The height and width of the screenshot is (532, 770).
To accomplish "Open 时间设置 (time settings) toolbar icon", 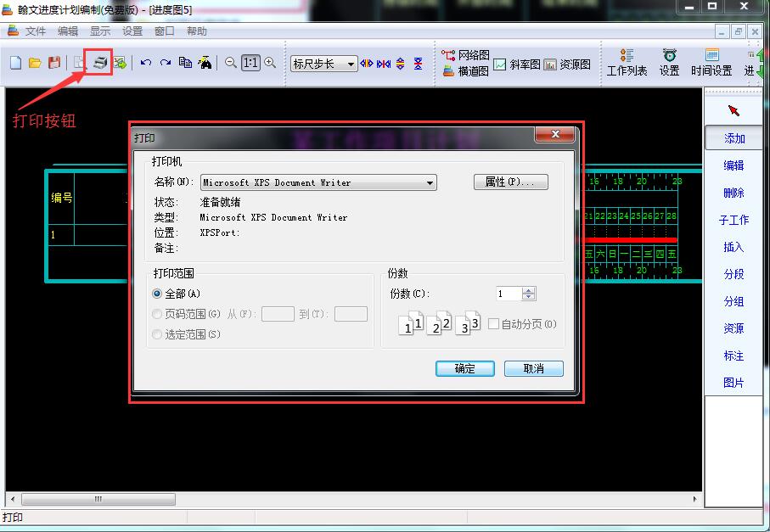I will point(711,64).
